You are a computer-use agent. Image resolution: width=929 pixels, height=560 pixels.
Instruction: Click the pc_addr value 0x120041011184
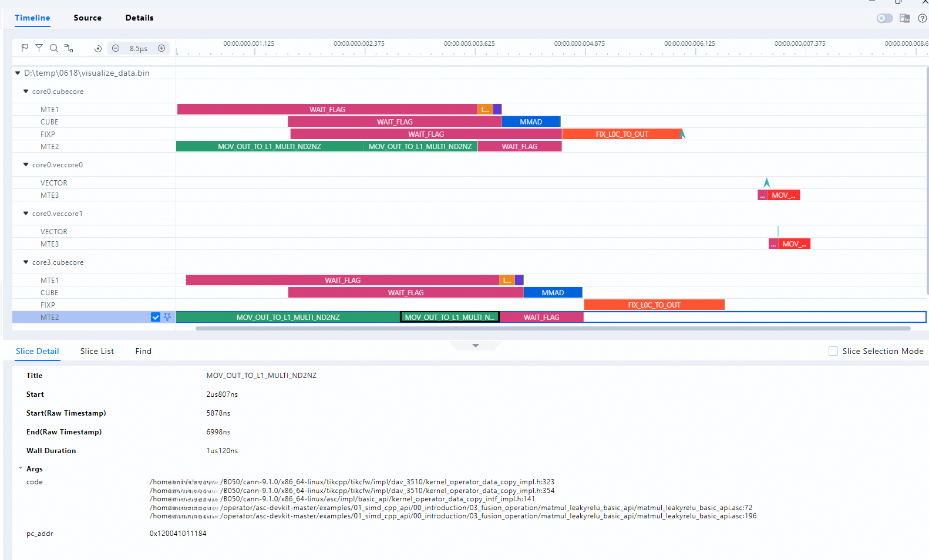click(178, 534)
